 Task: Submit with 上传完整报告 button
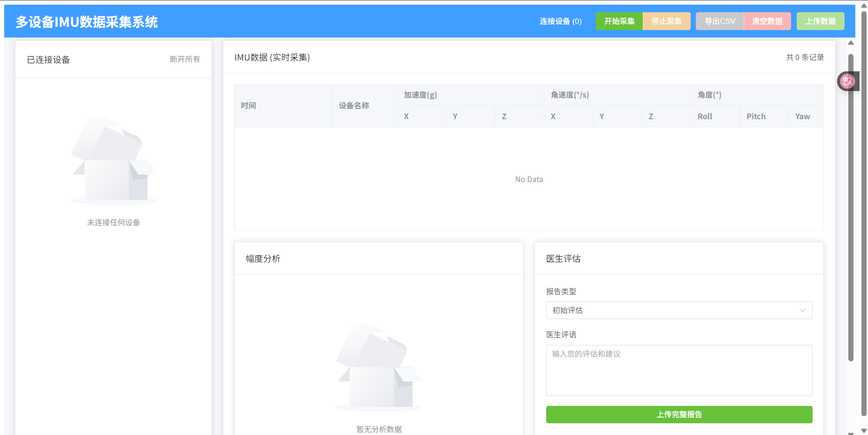click(679, 414)
